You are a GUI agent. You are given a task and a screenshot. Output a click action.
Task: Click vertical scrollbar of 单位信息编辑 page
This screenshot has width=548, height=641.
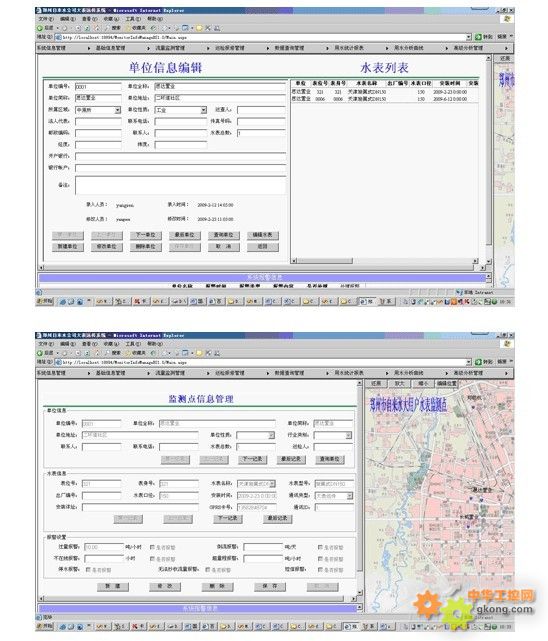coord(488,159)
